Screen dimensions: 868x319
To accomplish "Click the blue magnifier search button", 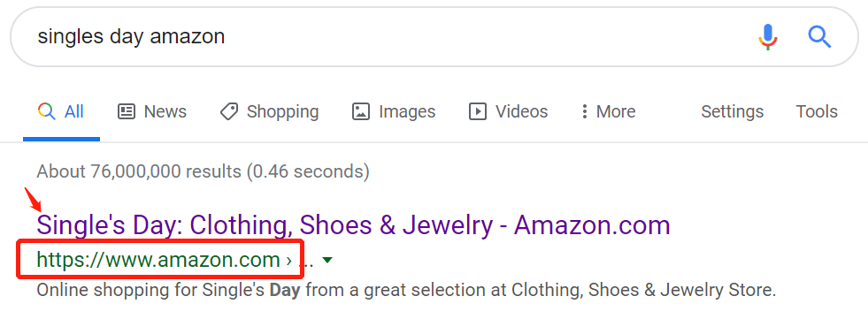I will [x=819, y=37].
